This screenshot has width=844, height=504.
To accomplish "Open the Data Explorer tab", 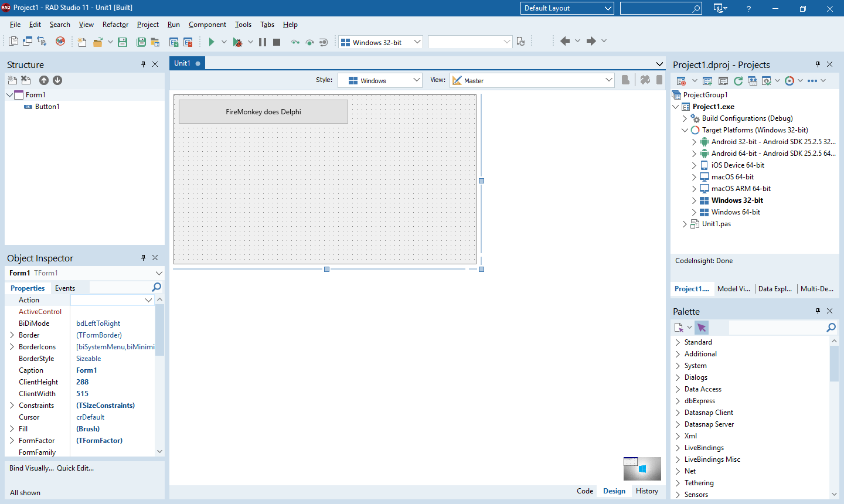I will coord(775,289).
